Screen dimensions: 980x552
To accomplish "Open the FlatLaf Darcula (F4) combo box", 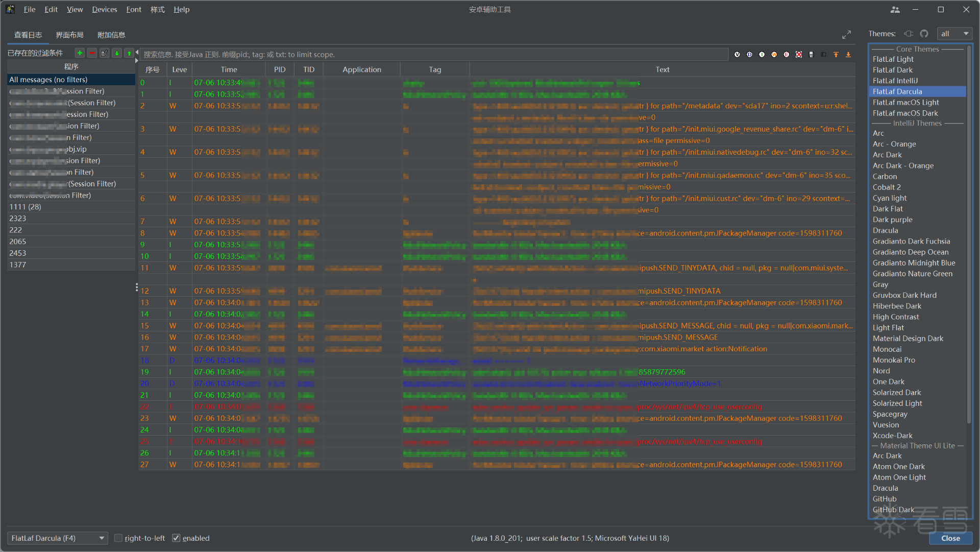I will (58, 538).
